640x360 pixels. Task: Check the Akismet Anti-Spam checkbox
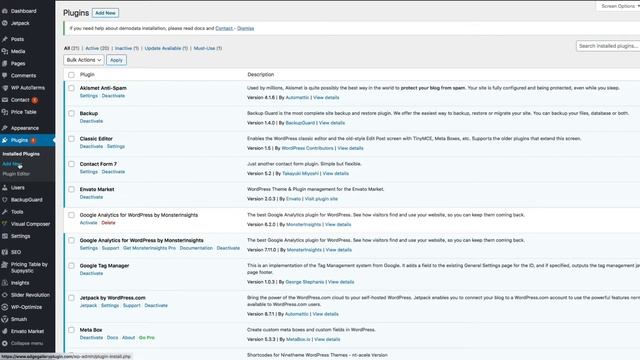click(x=71, y=88)
